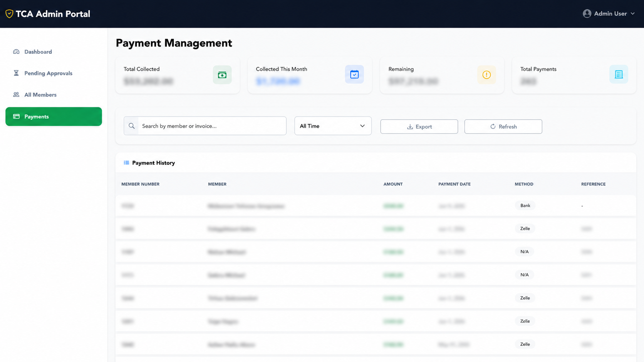This screenshot has height=362, width=644.
Task: Click the METHOD column header
Action: (x=524, y=184)
